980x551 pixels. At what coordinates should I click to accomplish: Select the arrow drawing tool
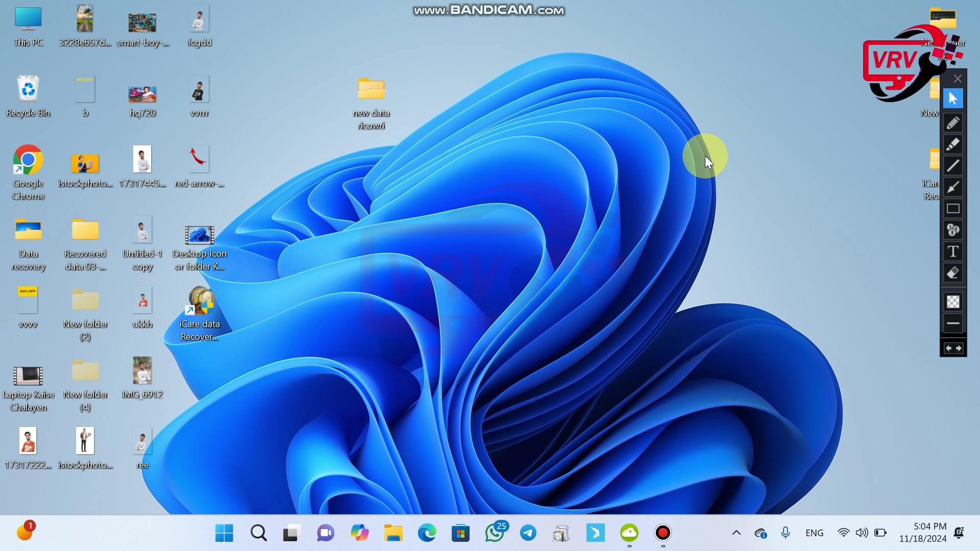coord(953,188)
